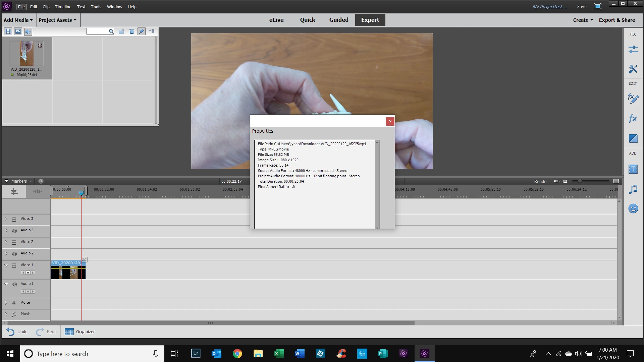
Task: Adjust the timeline zoom slider
Action: tap(579, 181)
